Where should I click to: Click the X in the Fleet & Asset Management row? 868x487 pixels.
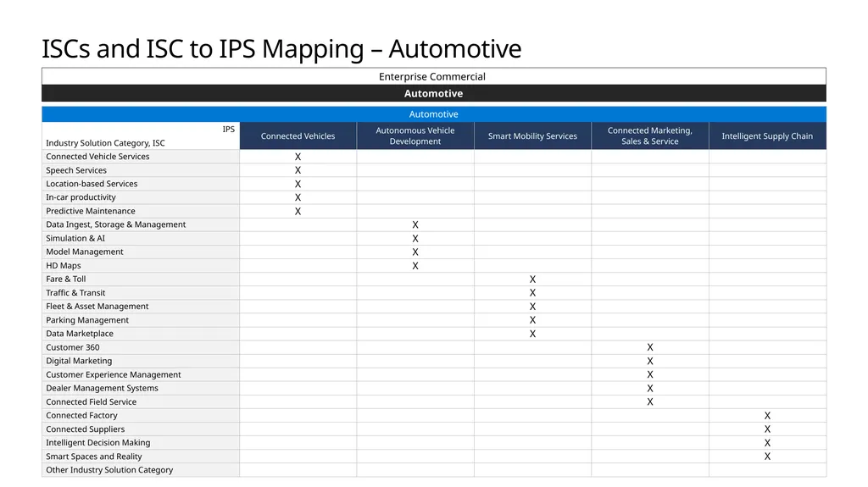click(532, 307)
